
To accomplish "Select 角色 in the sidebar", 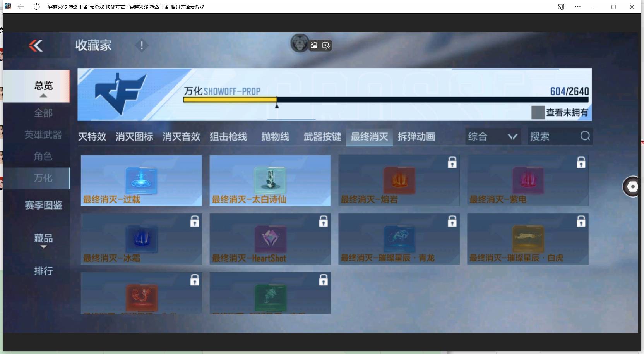I will tap(43, 156).
